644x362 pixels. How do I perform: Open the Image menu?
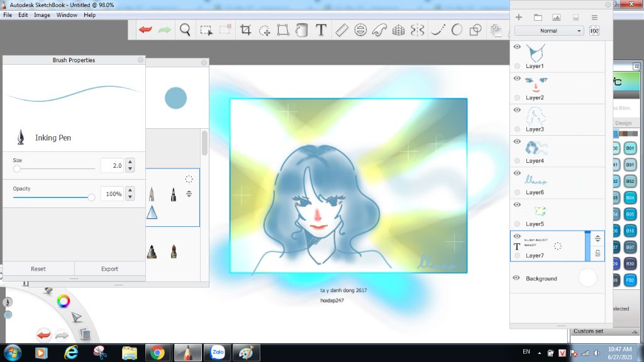[42, 15]
